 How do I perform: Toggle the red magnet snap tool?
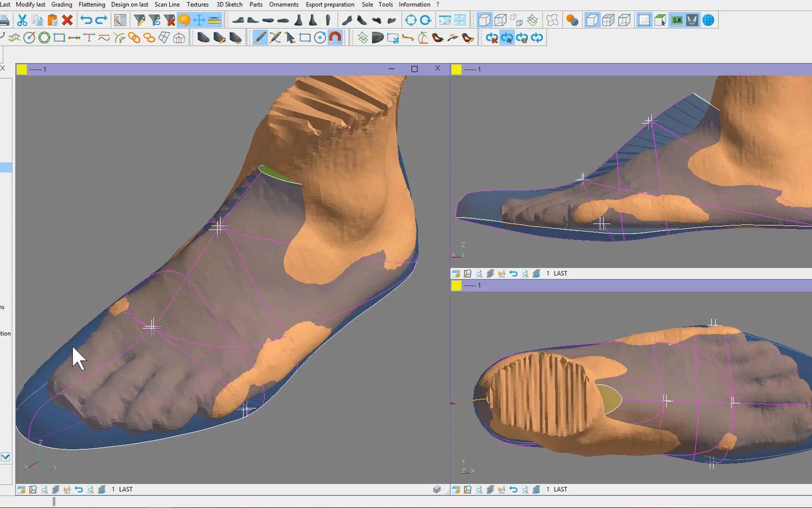click(x=335, y=38)
